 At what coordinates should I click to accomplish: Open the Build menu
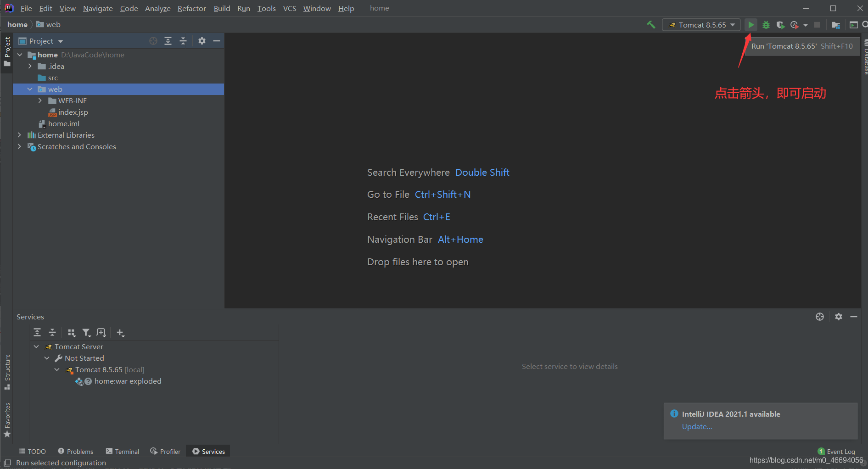(x=222, y=8)
